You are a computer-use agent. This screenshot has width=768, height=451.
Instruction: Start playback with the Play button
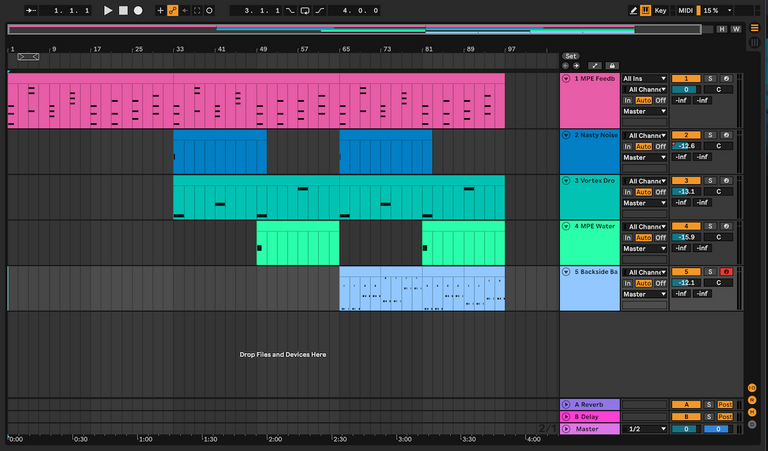tap(108, 10)
